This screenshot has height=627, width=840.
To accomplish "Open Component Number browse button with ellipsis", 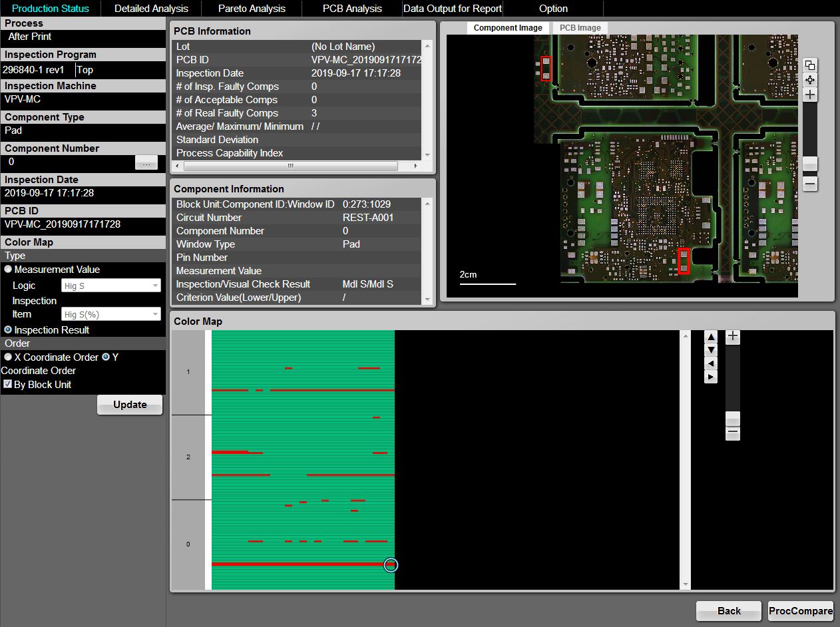I will (x=146, y=162).
